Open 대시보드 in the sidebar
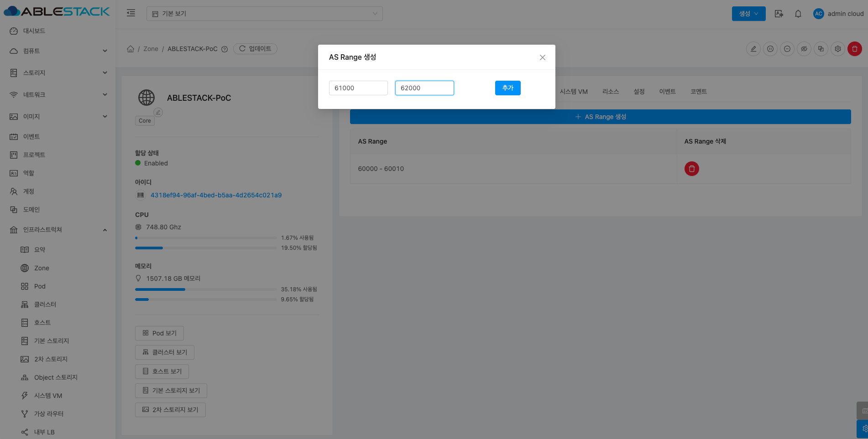Screen dimensions: 868x439 pyautogui.click(x=58, y=31)
